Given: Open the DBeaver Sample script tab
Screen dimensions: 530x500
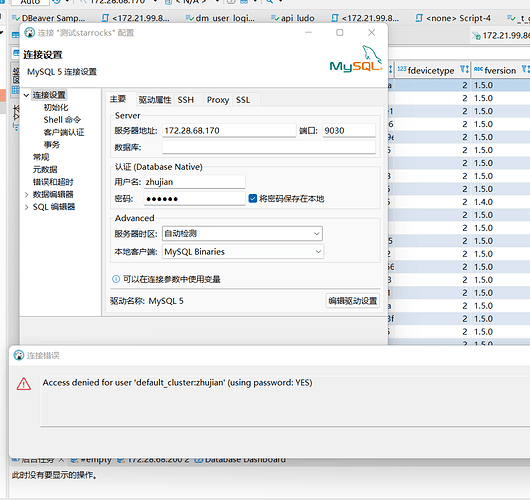Looking at the screenshot, I should click(x=49, y=18).
